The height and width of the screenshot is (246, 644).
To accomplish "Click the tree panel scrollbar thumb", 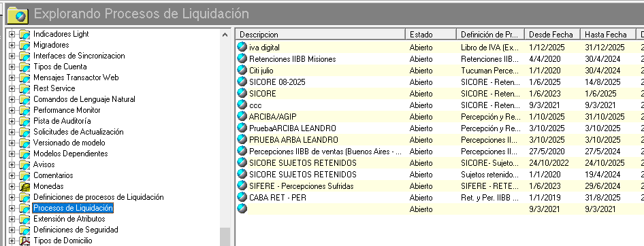I will [x=225, y=236].
